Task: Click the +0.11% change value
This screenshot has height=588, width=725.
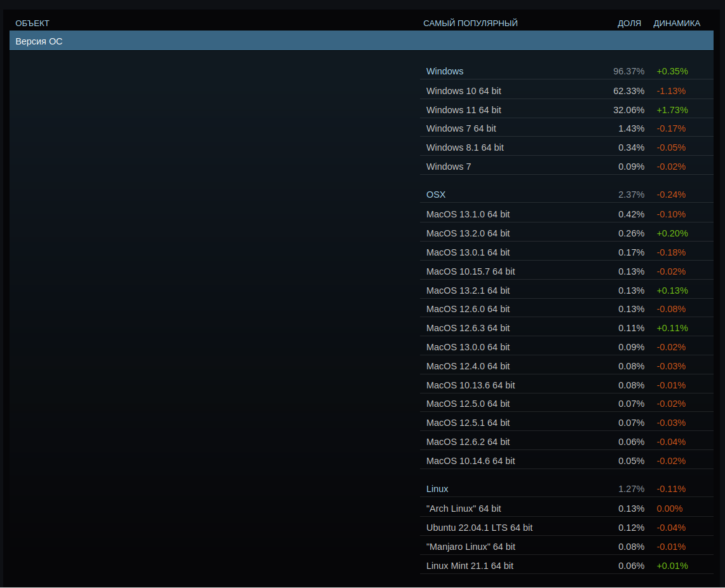Action: point(672,327)
